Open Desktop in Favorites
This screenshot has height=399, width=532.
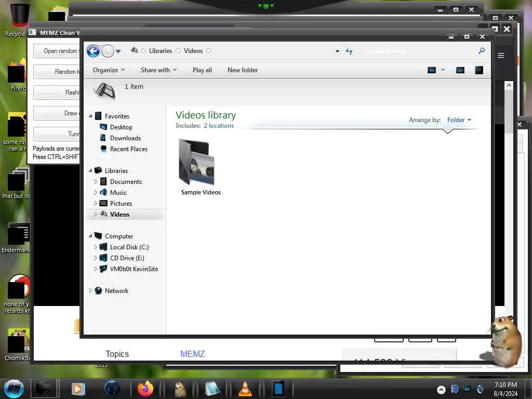pos(121,127)
